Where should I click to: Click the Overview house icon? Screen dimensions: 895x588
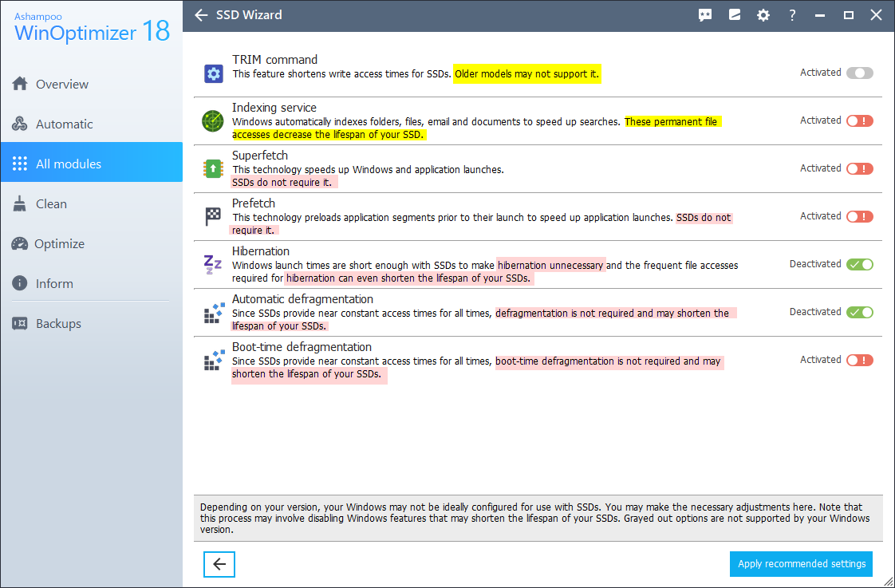[20, 84]
